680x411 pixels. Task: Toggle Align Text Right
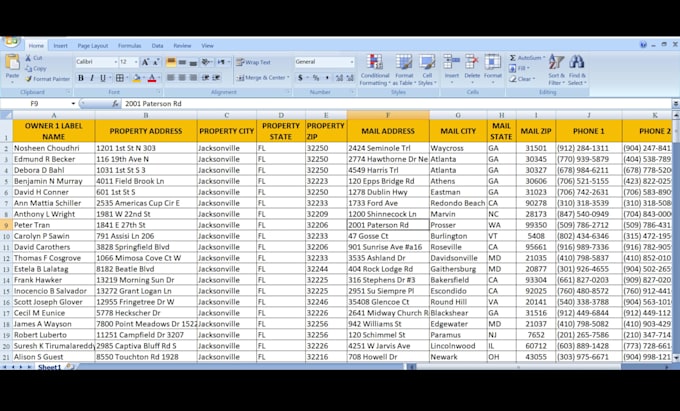point(193,78)
